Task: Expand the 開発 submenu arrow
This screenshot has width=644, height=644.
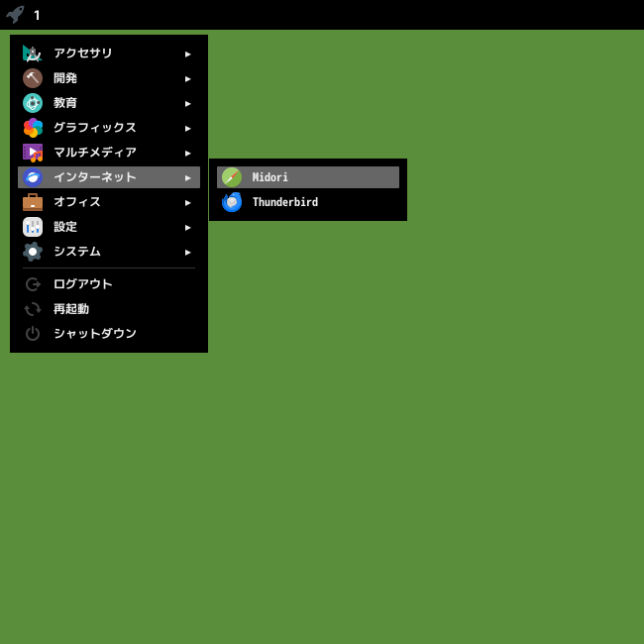Action: point(187,79)
